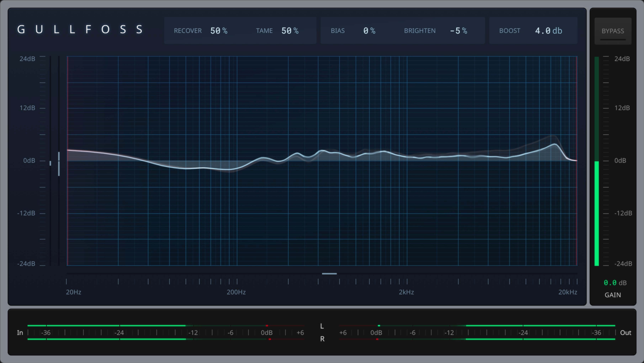Click the BRIGHTEN label

click(420, 31)
